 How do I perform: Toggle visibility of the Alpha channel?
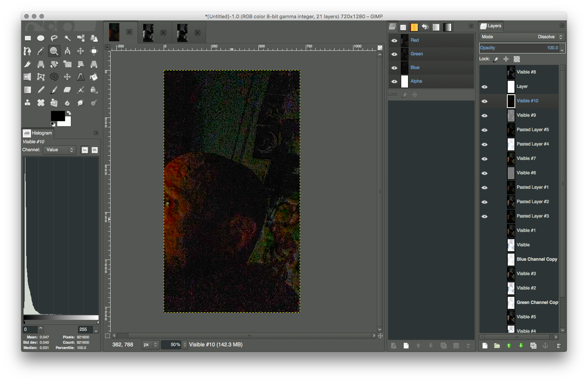click(x=394, y=81)
